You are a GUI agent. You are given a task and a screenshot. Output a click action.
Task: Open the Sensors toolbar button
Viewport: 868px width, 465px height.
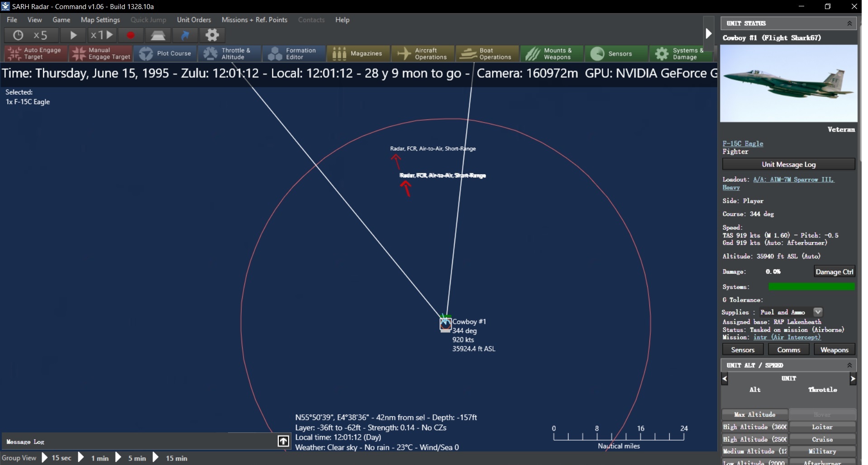616,53
